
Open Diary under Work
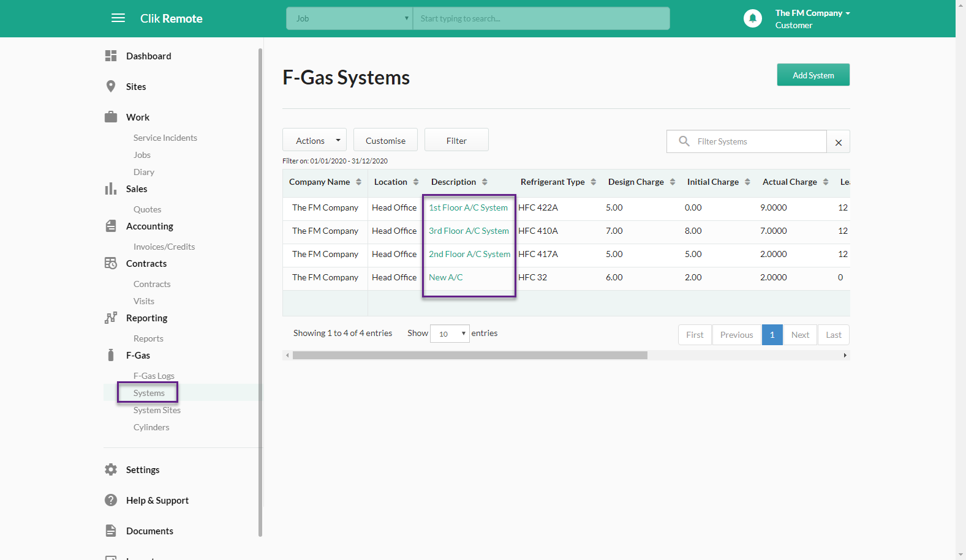(x=144, y=172)
